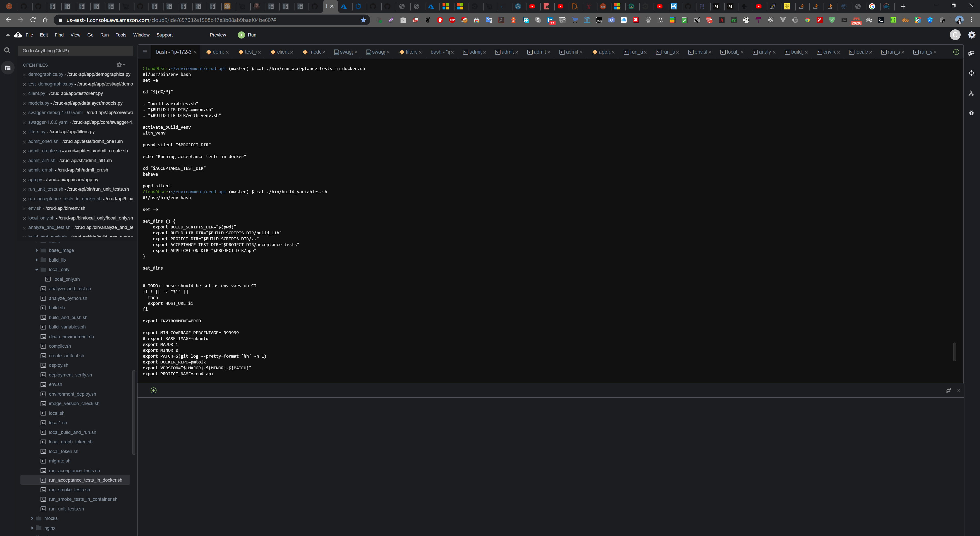Open Chrome three-dot menu

click(x=972, y=20)
